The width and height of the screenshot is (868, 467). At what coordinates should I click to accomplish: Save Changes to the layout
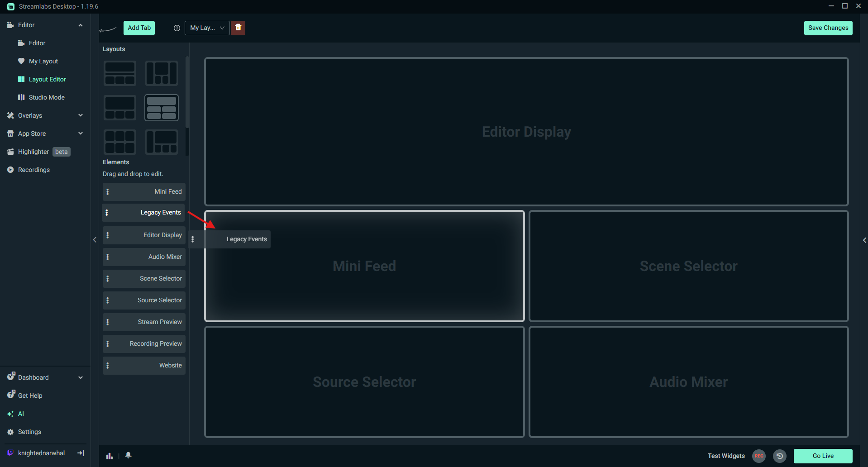pyautogui.click(x=828, y=28)
